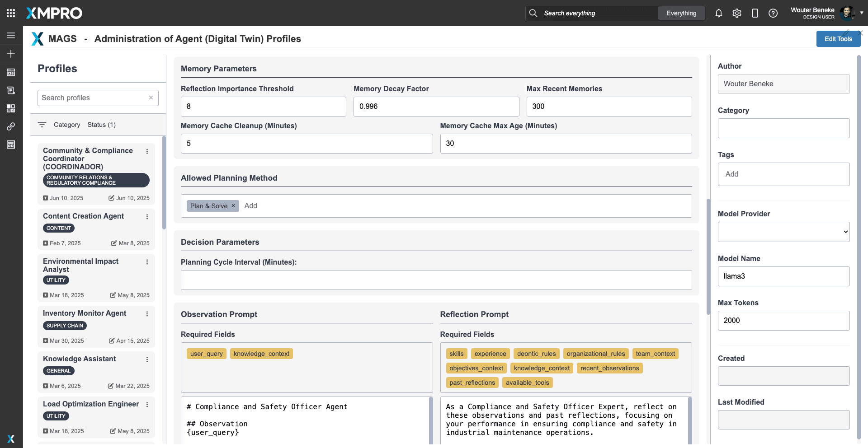Remove the Plan & Solve tag
The height and width of the screenshot is (448, 868).
tap(233, 206)
